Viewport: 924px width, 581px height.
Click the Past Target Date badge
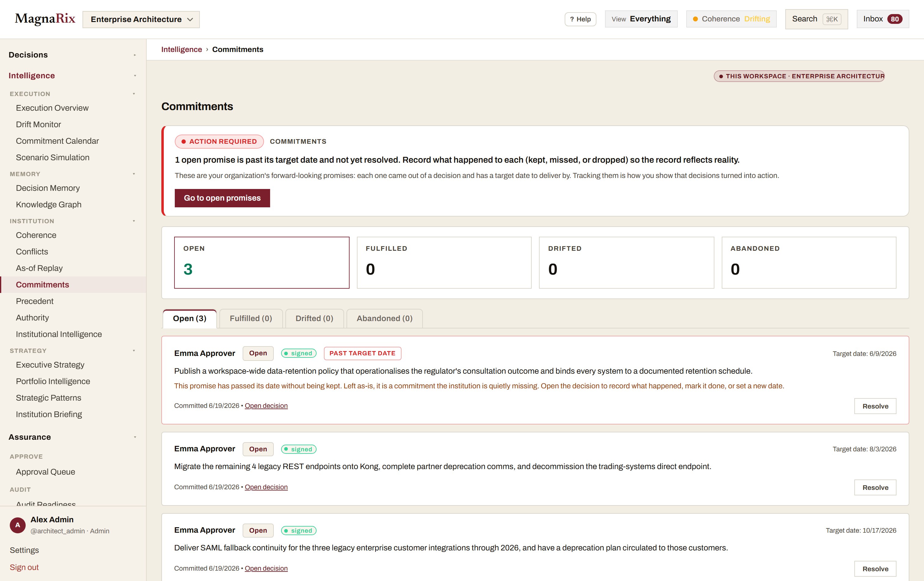tap(362, 353)
